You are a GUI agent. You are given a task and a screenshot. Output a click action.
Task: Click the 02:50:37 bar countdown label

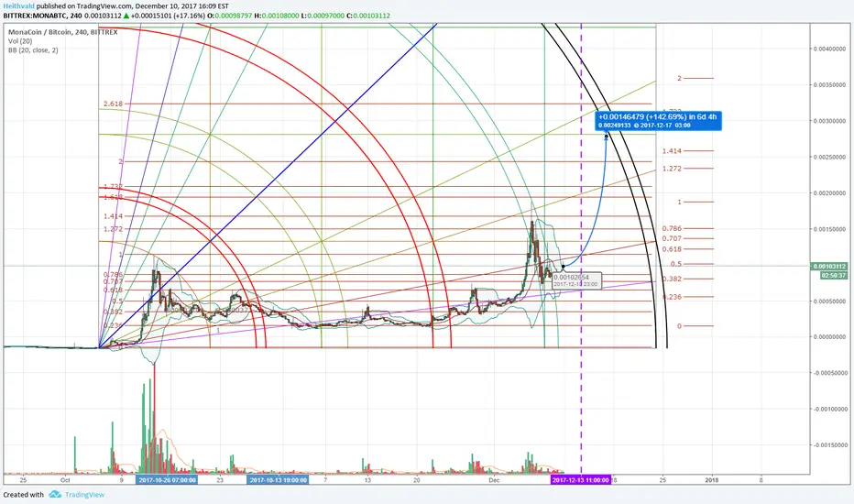834,275
